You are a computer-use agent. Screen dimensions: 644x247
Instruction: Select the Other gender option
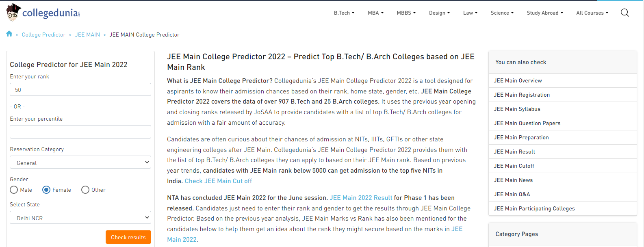85,190
